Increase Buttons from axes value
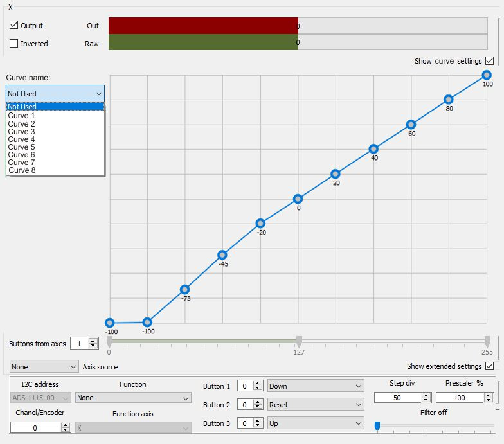This screenshot has width=504, height=444. coord(93,341)
